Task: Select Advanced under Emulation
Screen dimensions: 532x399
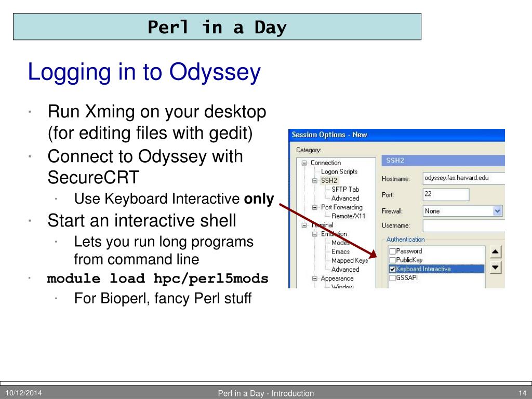Action: tap(345, 270)
